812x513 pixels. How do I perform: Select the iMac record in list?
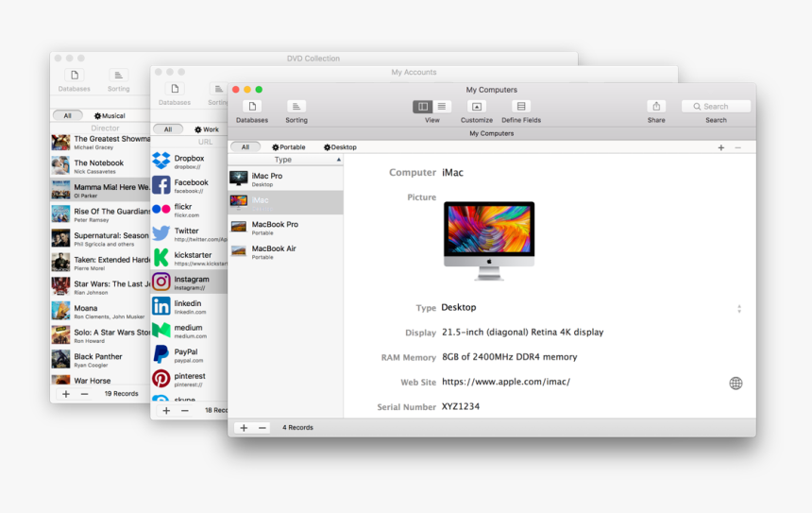[x=285, y=202]
